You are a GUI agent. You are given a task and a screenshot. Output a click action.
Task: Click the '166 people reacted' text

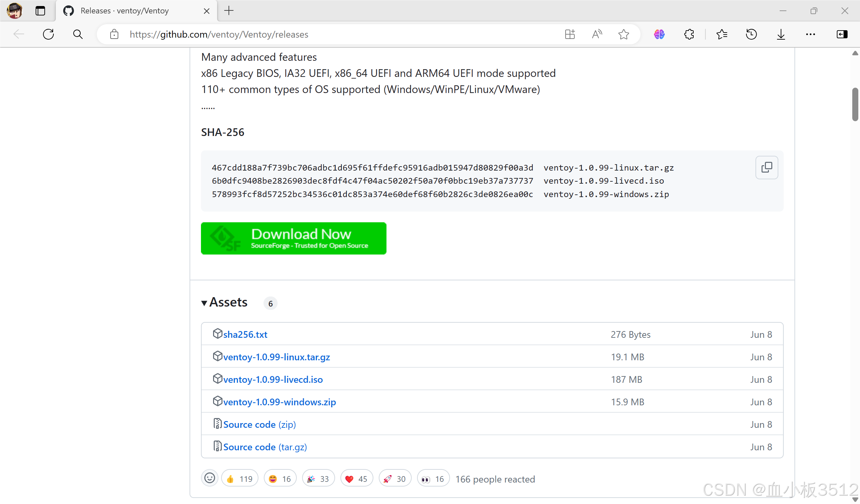point(495,479)
